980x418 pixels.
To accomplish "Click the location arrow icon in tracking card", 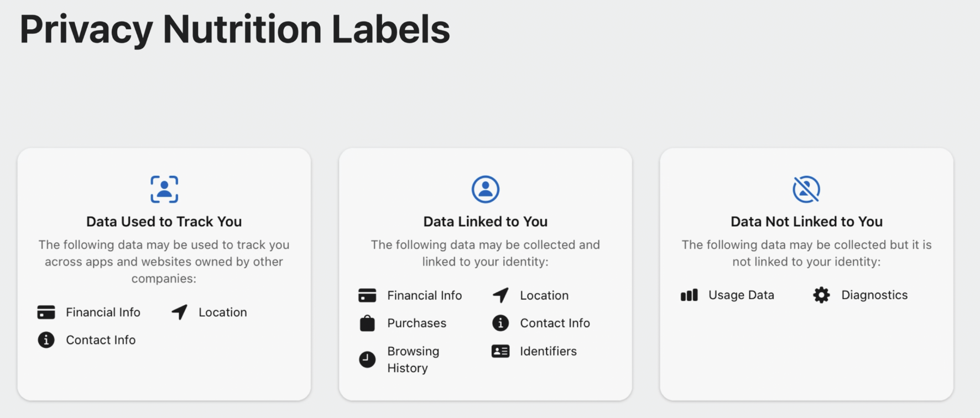I will (179, 312).
